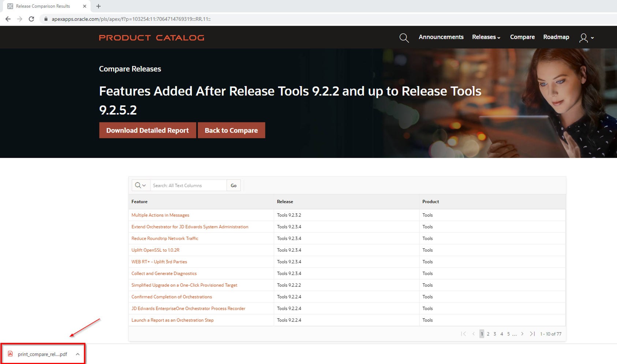Screen dimensions: 617x364
Task: Open downloaded print_compare_rel....pdf file
Action: (x=42, y=354)
